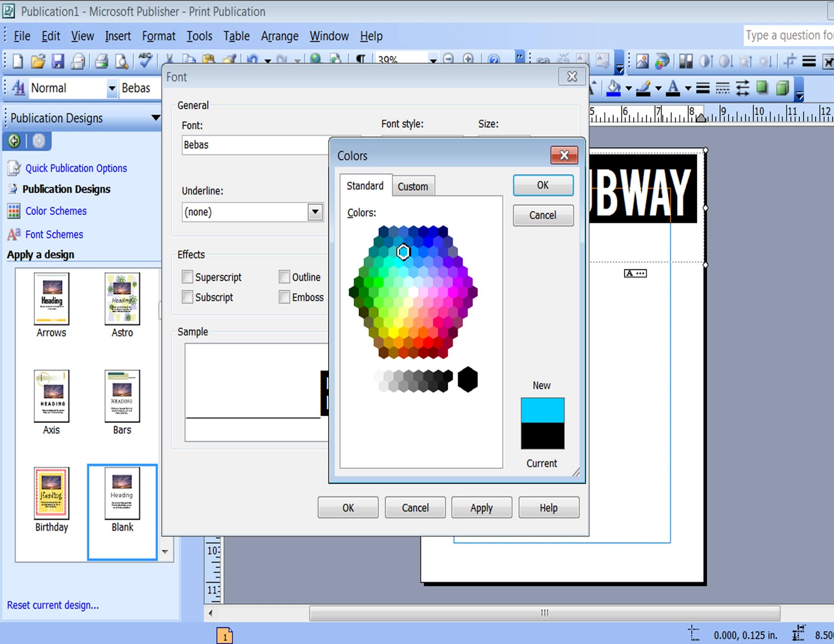Open the Underline dropdown
The width and height of the screenshot is (834, 644).
315,212
